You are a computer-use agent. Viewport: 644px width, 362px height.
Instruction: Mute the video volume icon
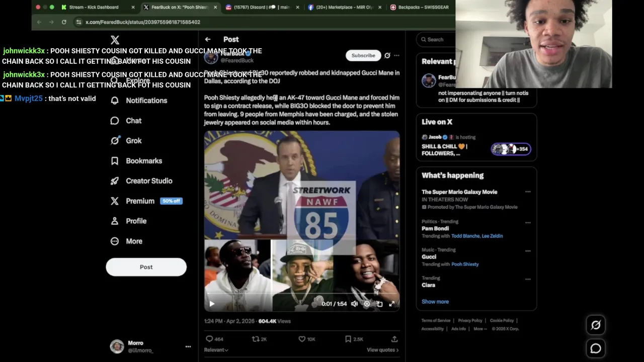pyautogui.click(x=354, y=304)
